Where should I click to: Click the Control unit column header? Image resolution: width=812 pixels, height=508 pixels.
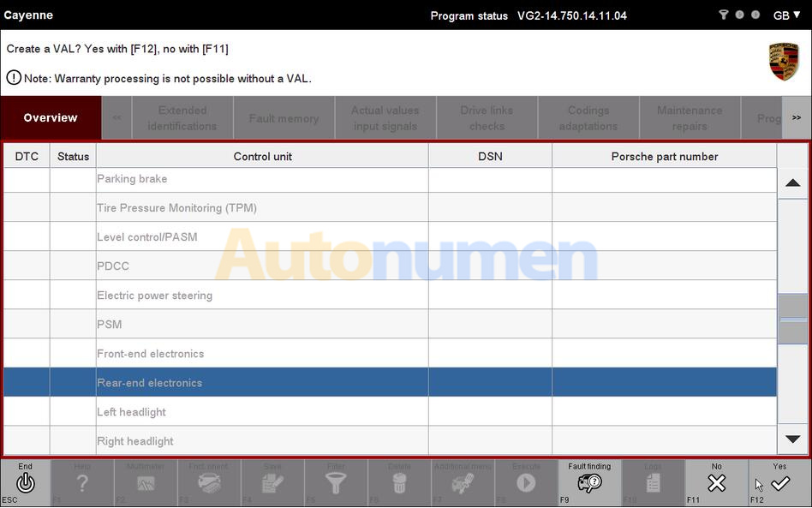262,156
